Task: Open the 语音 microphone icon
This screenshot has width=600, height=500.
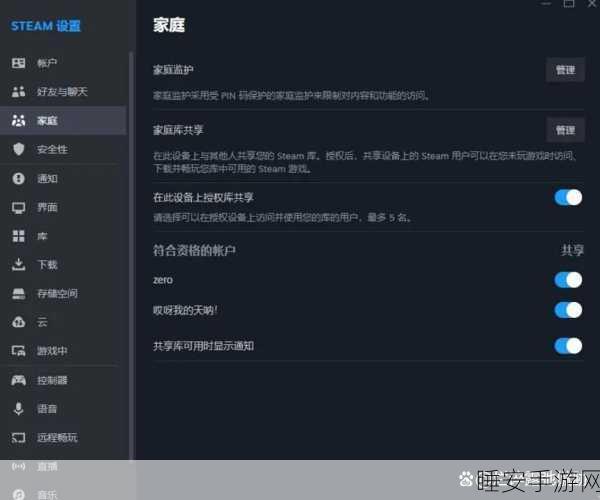Action: coord(18,409)
